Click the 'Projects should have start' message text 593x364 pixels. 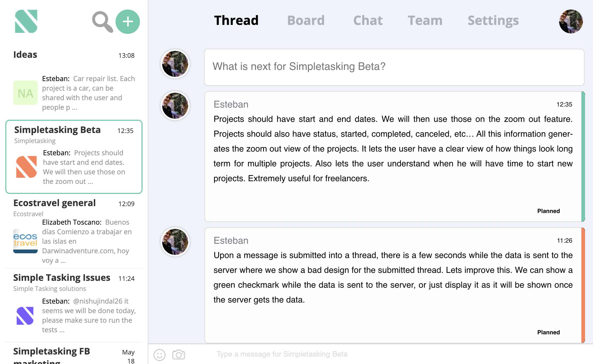[x=393, y=149]
